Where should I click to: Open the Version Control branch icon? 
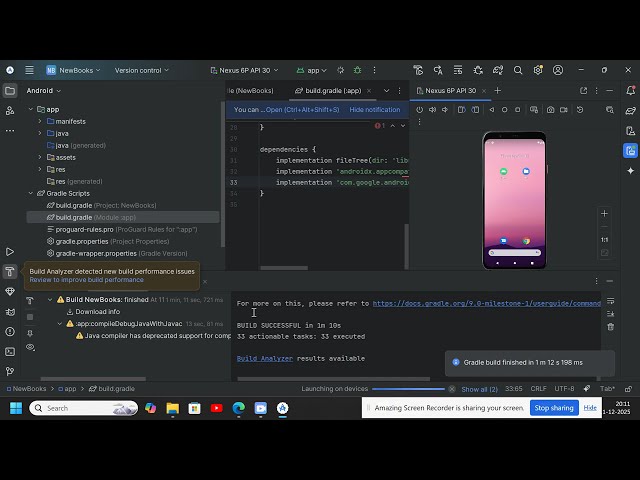click(10, 371)
